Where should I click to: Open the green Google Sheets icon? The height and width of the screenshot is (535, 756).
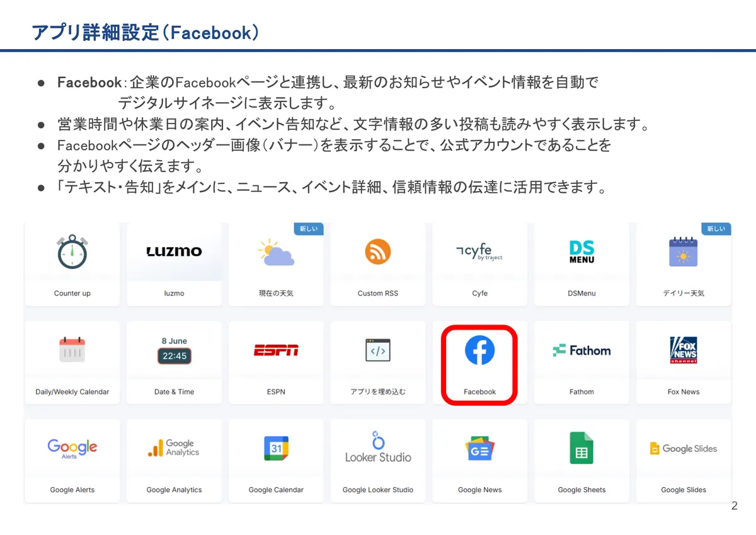pyautogui.click(x=581, y=448)
